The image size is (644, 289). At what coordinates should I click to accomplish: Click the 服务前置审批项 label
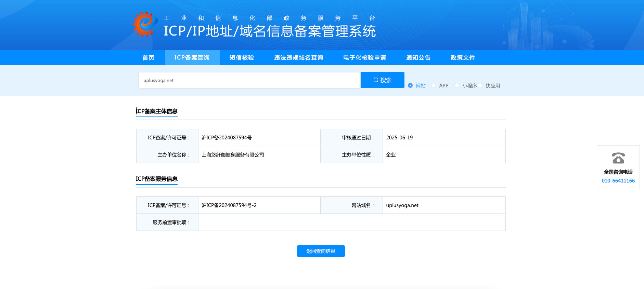(171, 222)
